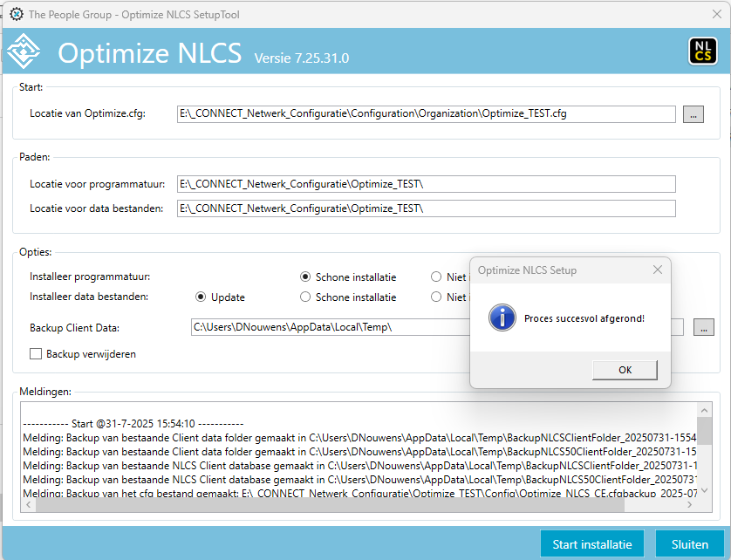Click 'Proces succesvol afgerond!' message text
731x560 pixels.
point(584,318)
